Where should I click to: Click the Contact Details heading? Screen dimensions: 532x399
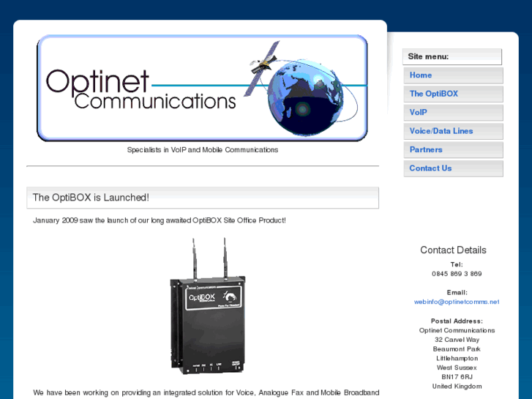point(453,250)
